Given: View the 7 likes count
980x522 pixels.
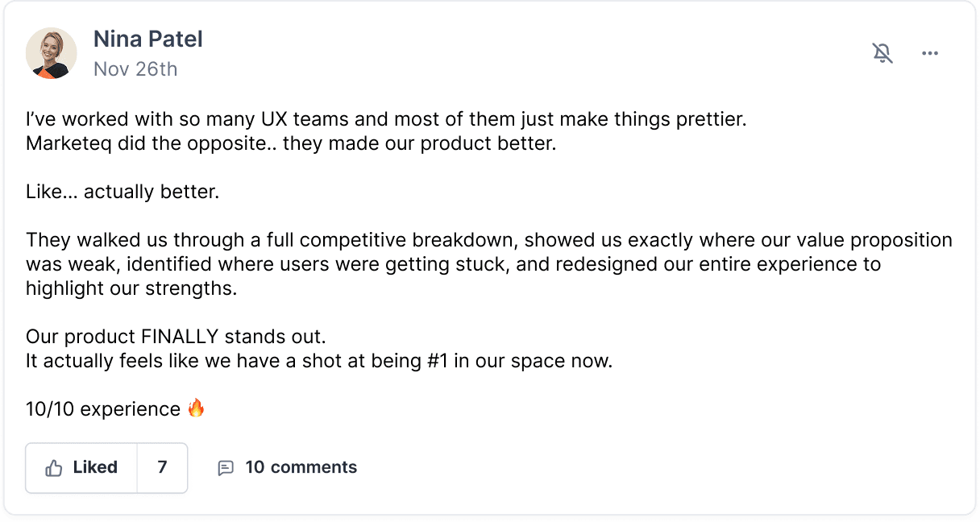Looking at the screenshot, I should [x=162, y=467].
